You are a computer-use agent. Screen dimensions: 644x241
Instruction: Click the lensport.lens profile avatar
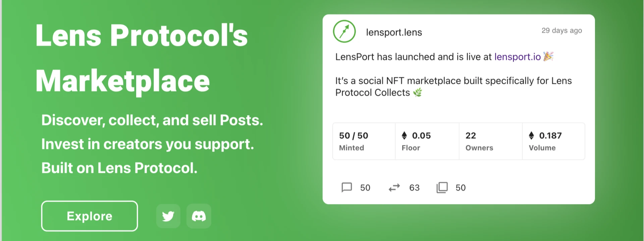[x=344, y=32]
